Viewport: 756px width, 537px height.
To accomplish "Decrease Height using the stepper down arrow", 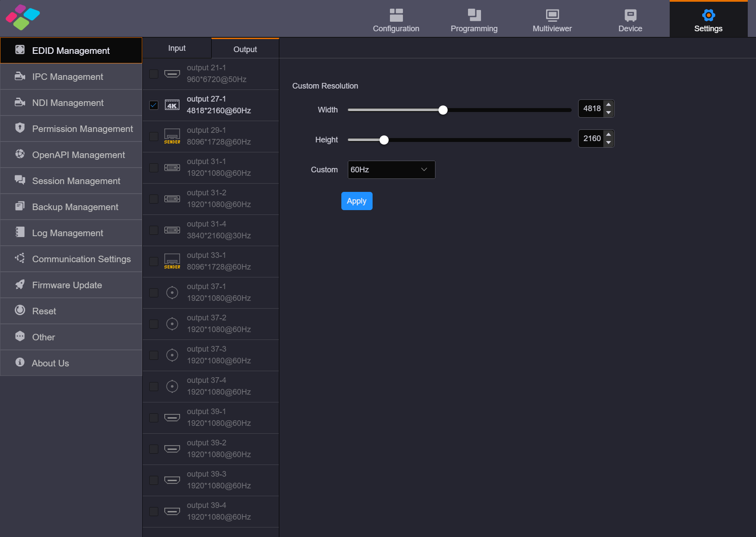I will [x=609, y=142].
